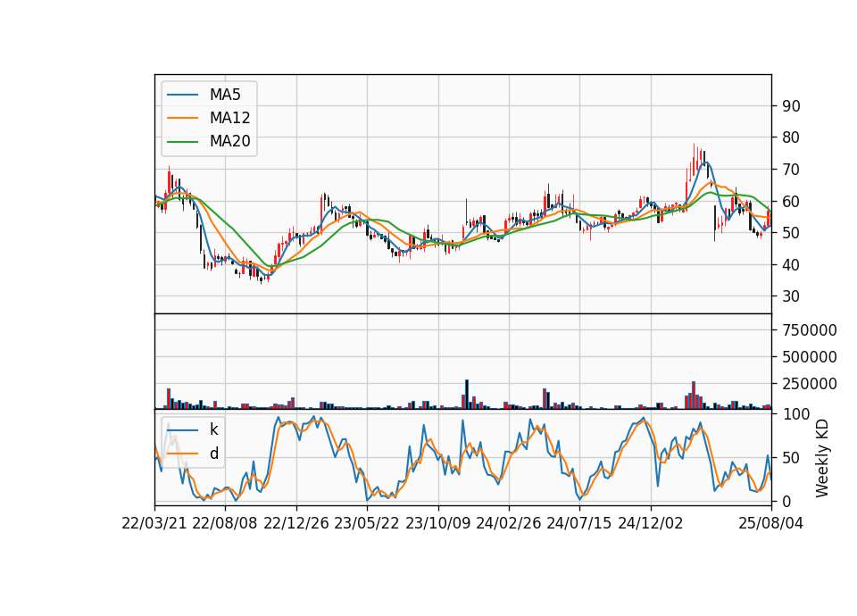Click the 40 price axis label
The height and width of the screenshot is (616, 857).
pos(791,264)
